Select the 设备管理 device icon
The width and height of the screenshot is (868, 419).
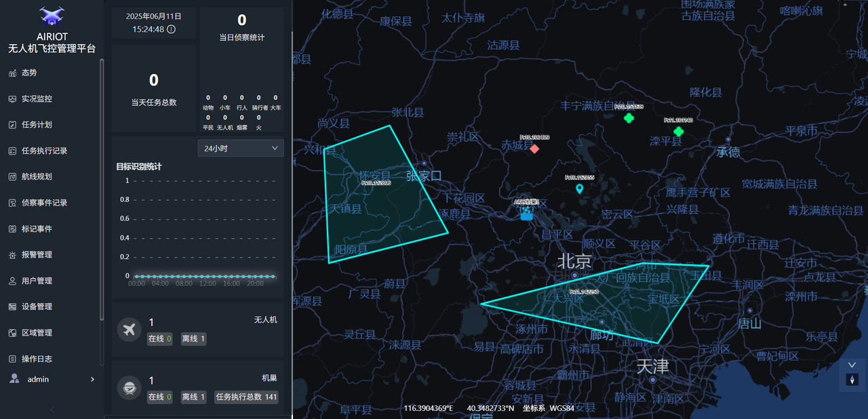[12, 307]
